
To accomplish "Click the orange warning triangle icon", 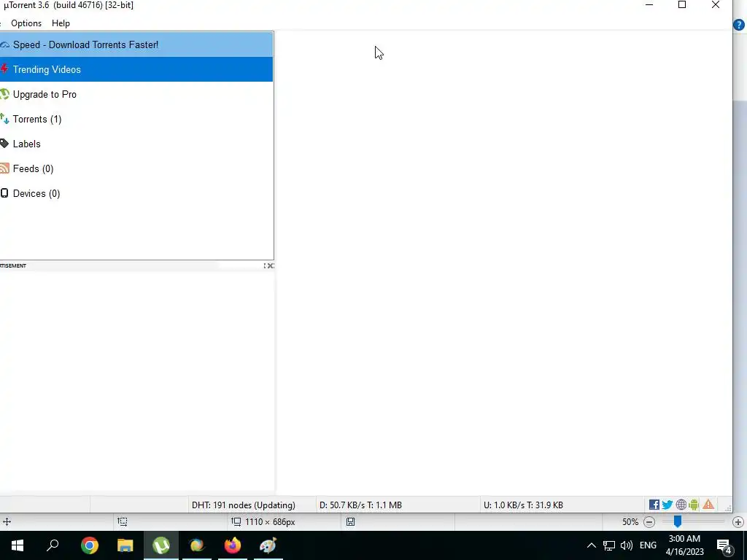I will point(708,505).
